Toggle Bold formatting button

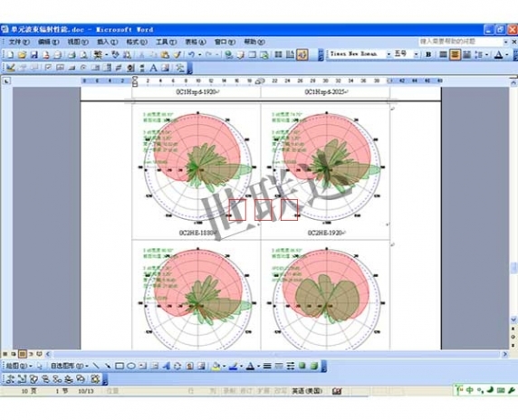point(428,54)
